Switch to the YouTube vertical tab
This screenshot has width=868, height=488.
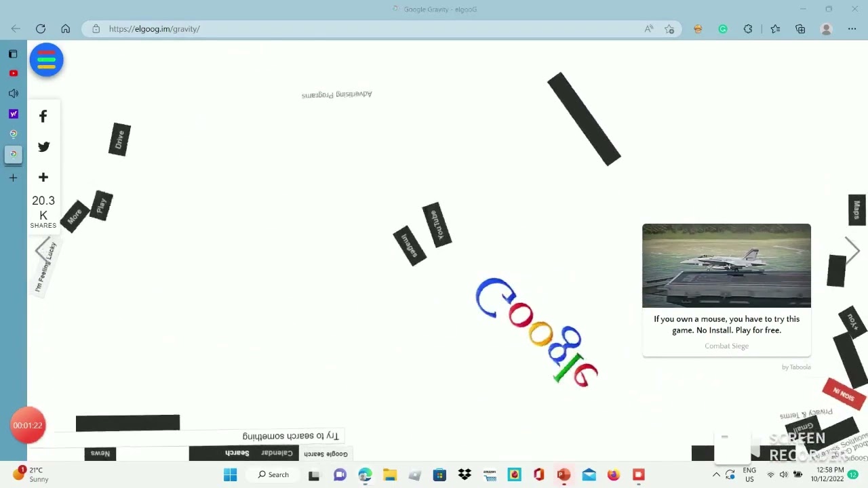pos(13,73)
